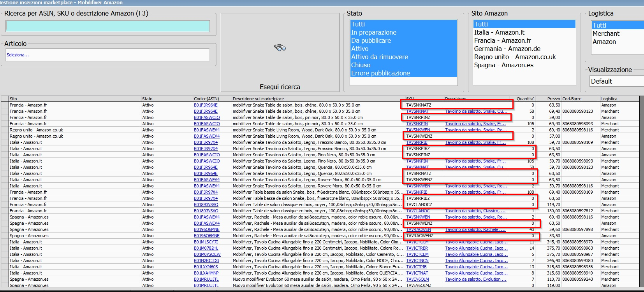Click the Codice(ASIN) column header
This screenshot has width=644, height=292.
[x=213, y=99]
